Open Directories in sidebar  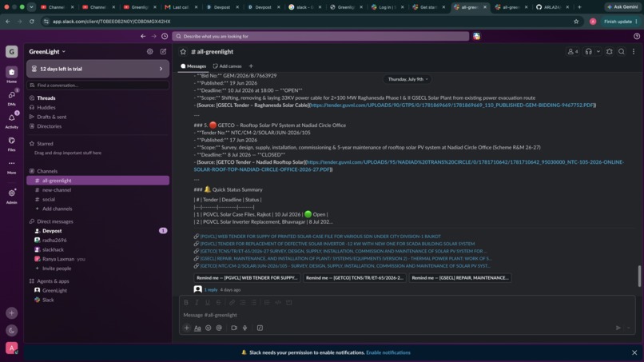click(x=49, y=126)
